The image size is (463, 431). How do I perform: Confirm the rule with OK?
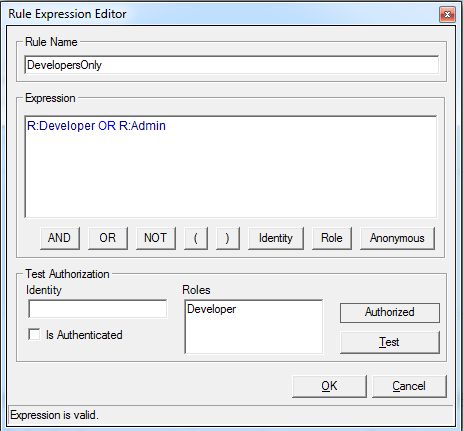(329, 386)
